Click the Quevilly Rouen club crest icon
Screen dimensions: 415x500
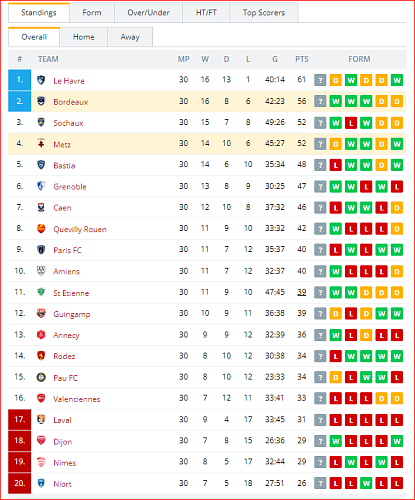click(41, 229)
